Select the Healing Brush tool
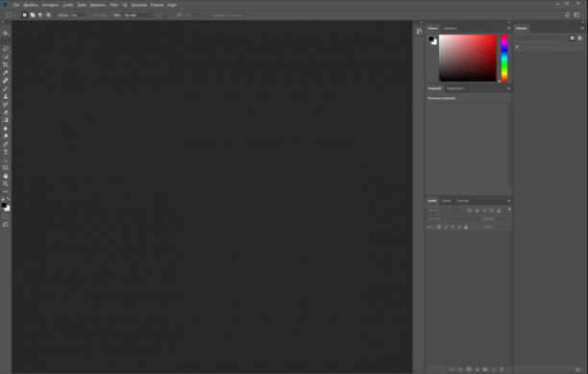This screenshot has width=588, height=374. click(5, 81)
